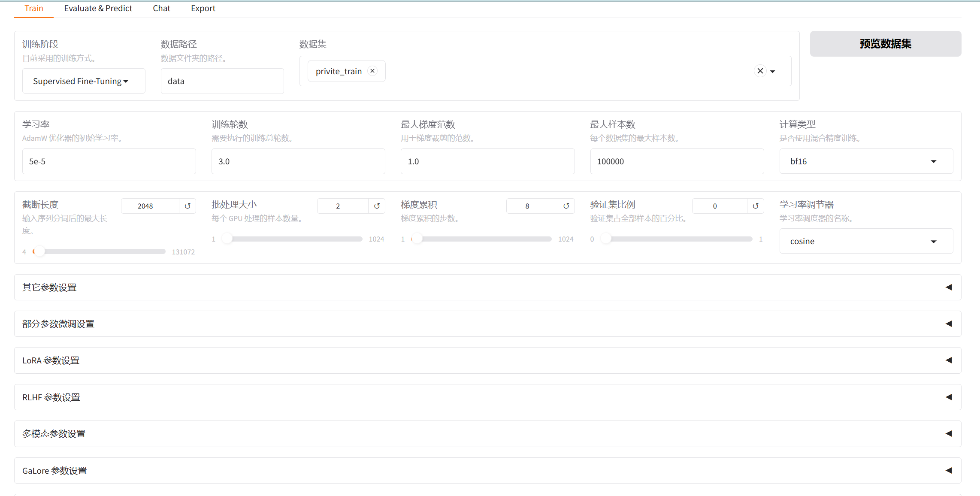Click the 学习率 input field
Screen dimensions: 980x496
[109, 161]
